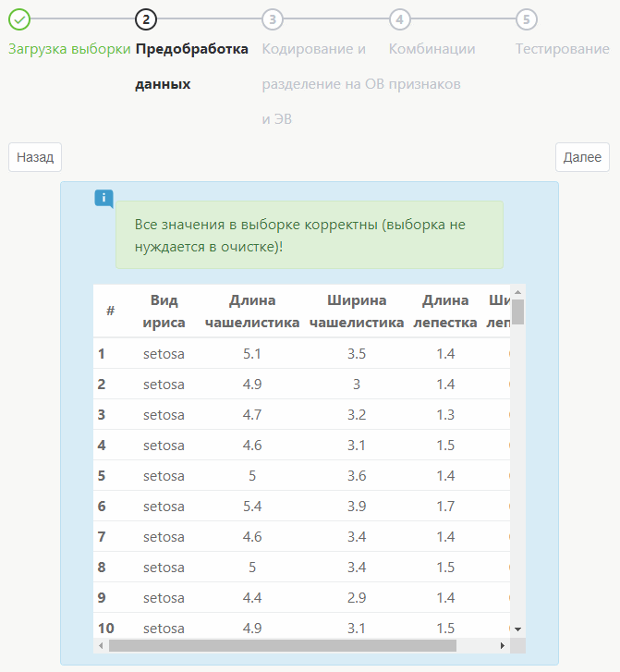
Task: Open the Загрузка выборки step
Action: click(69, 49)
